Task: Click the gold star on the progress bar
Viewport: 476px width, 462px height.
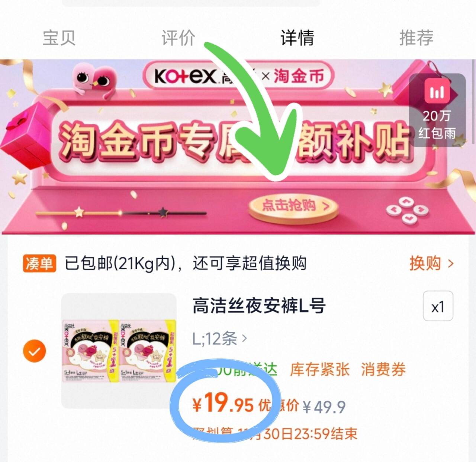Action: click(x=79, y=212)
